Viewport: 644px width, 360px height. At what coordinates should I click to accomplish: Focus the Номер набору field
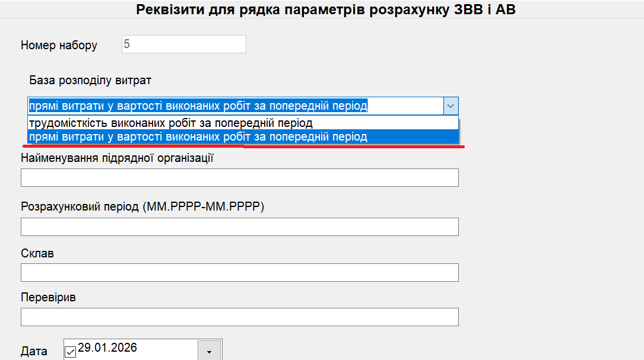tap(183, 44)
